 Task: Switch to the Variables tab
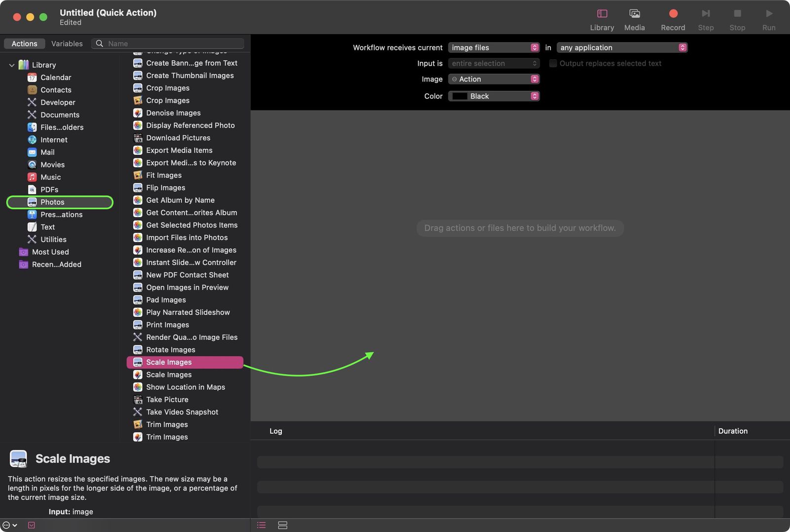[67, 43]
